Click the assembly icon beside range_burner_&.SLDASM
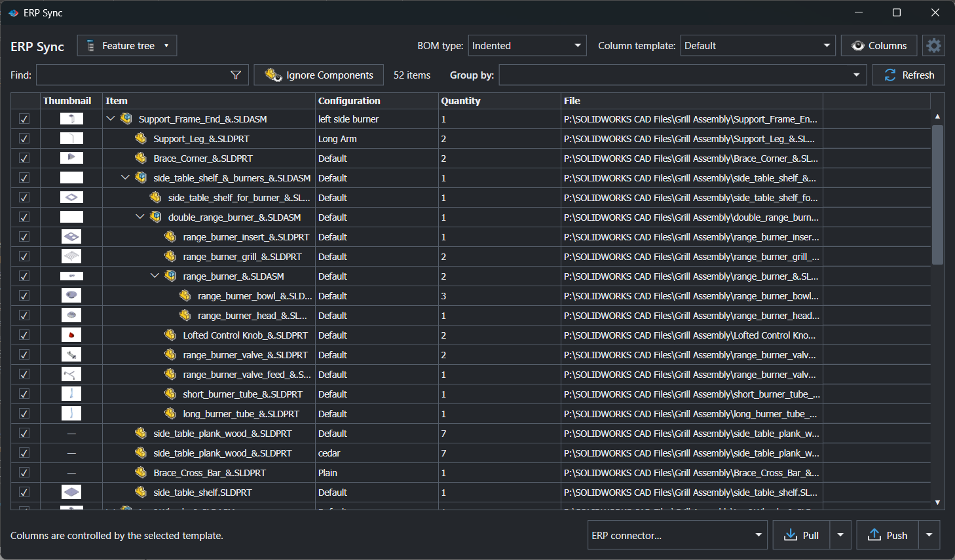Screen dimensions: 955x560 (170, 276)
